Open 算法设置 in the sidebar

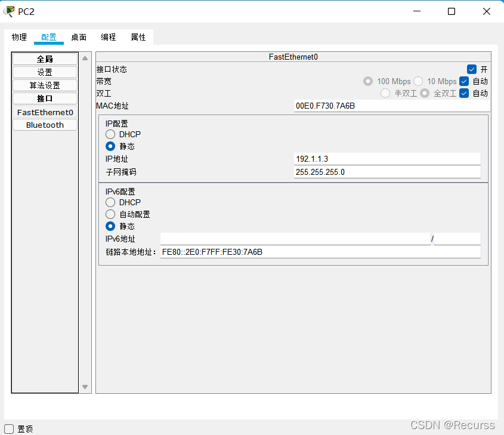click(45, 85)
